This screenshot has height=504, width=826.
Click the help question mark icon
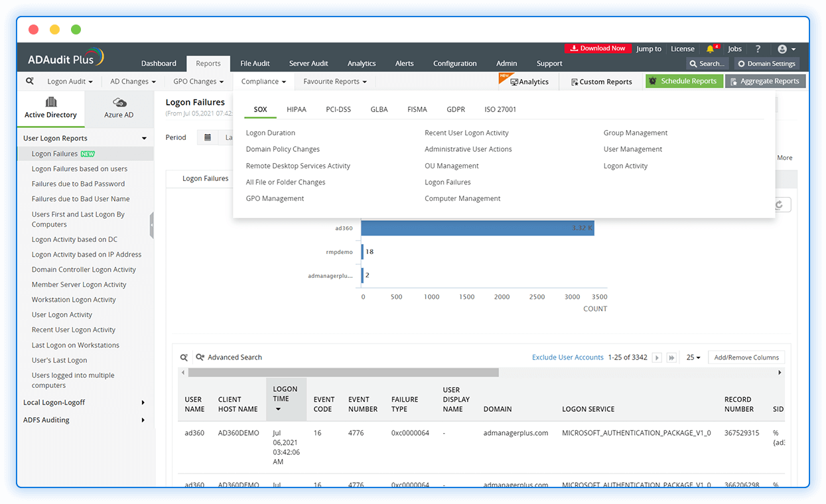click(758, 49)
